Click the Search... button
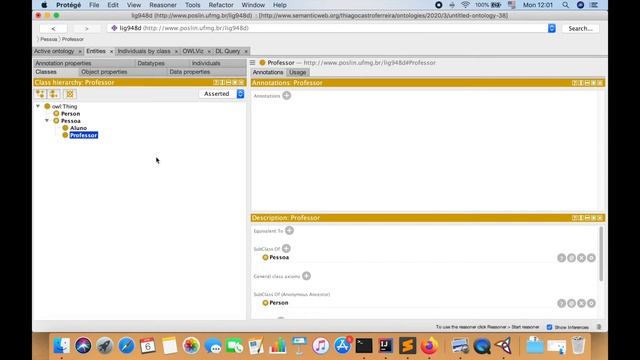 580,29
